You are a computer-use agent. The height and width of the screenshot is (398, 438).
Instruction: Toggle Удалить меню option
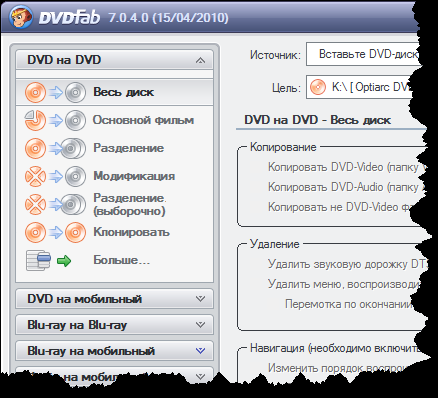tap(344, 284)
